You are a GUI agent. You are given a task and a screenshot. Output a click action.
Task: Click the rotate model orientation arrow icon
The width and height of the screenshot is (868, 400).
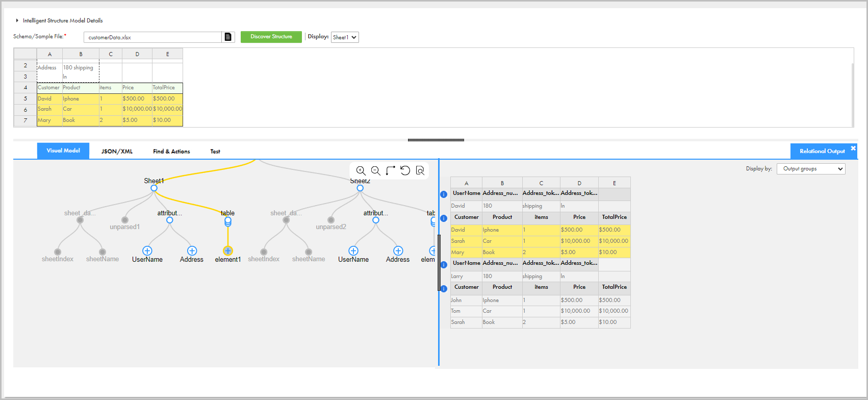(391, 170)
